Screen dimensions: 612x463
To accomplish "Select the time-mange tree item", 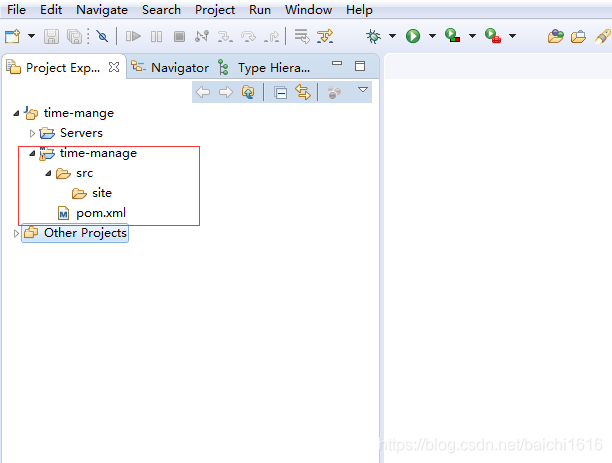I will (x=69, y=113).
